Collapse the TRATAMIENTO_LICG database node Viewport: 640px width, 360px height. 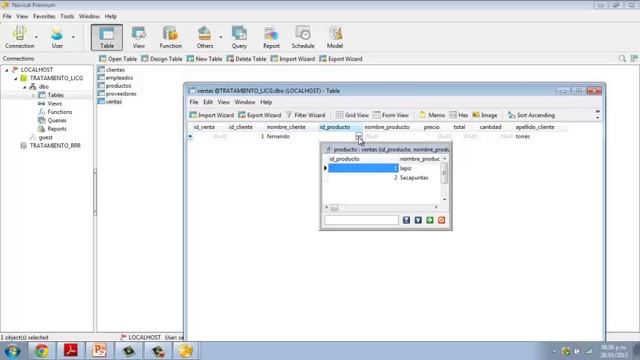16,78
